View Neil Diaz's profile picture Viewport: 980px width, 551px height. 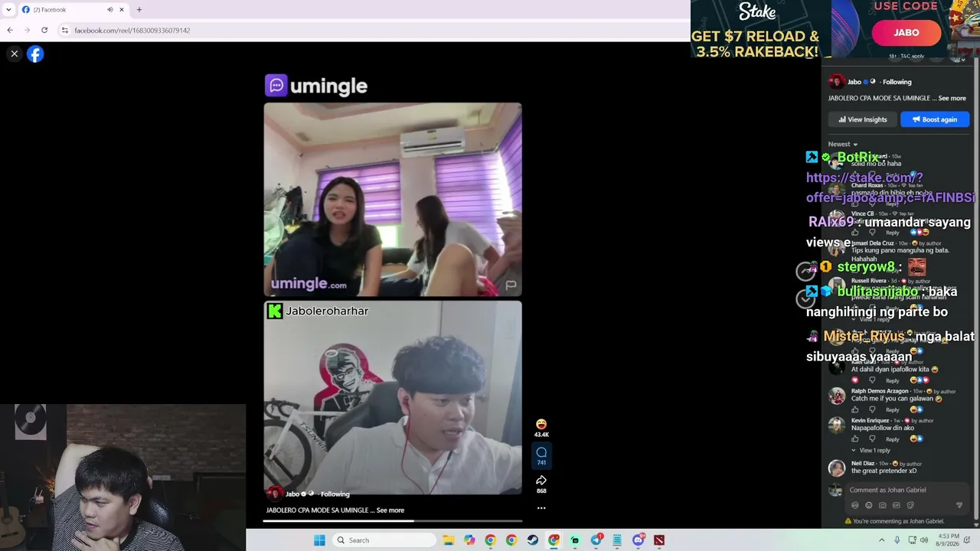(837, 468)
